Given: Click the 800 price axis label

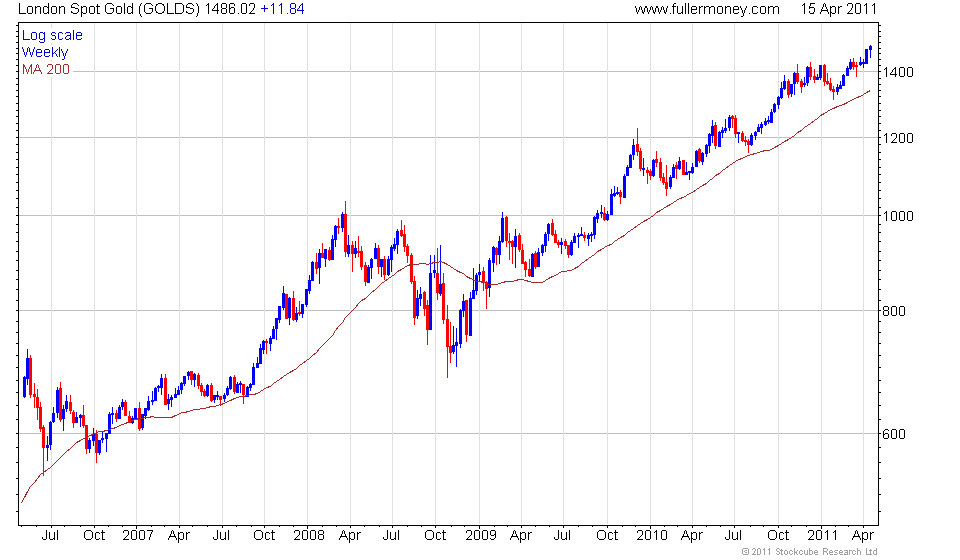Looking at the screenshot, I should click(893, 311).
